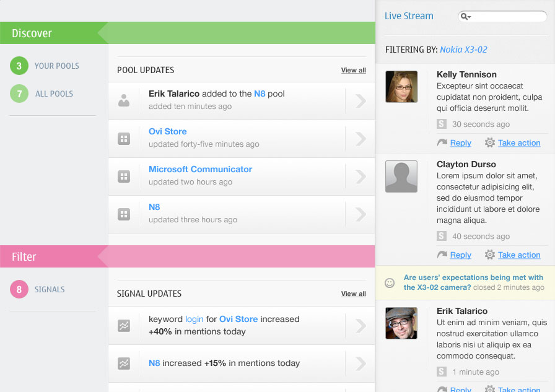The height and width of the screenshot is (392, 555).
Task: Click the S source icon by 1 minute ago
Action: pos(442,372)
